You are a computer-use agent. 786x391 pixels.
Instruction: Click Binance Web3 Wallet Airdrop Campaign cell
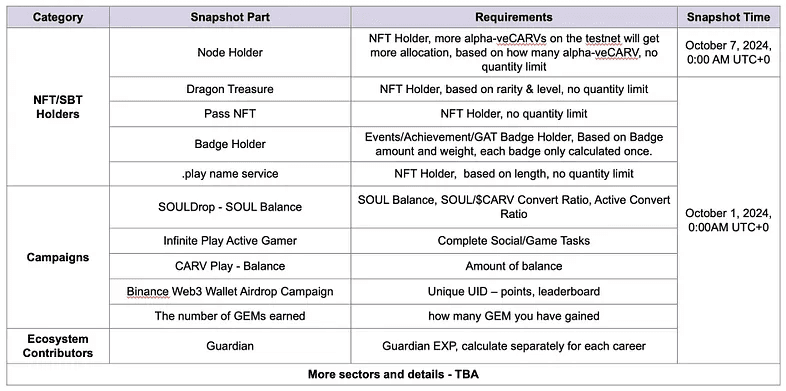tap(230, 291)
